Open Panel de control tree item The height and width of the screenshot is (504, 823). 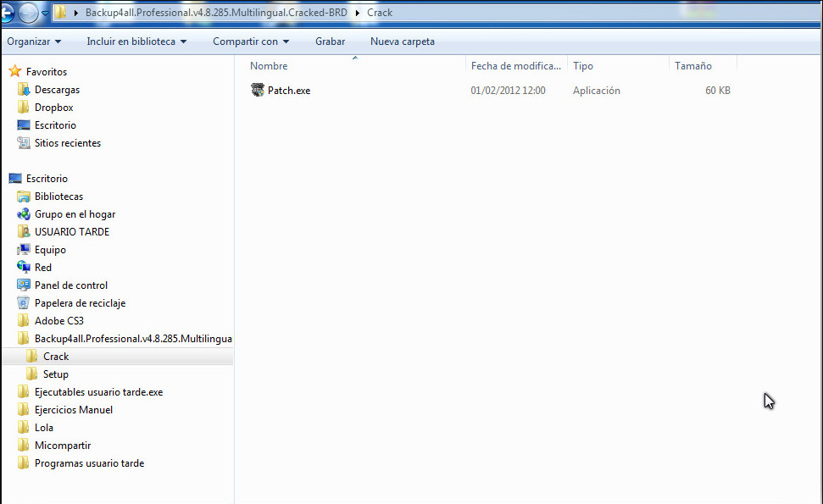coord(71,285)
